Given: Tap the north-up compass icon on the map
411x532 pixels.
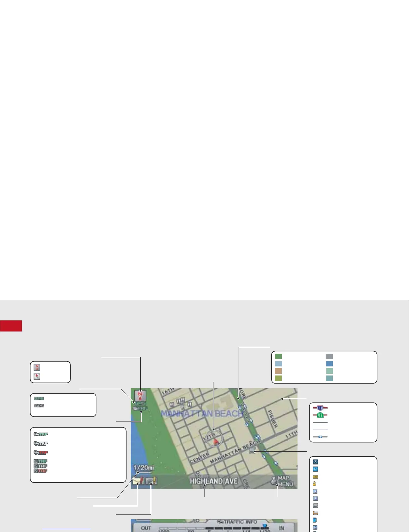Looking at the screenshot, I should coord(140,396).
